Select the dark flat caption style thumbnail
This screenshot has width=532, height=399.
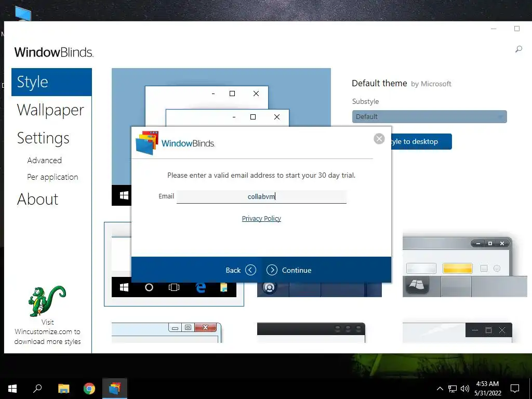[457, 332]
